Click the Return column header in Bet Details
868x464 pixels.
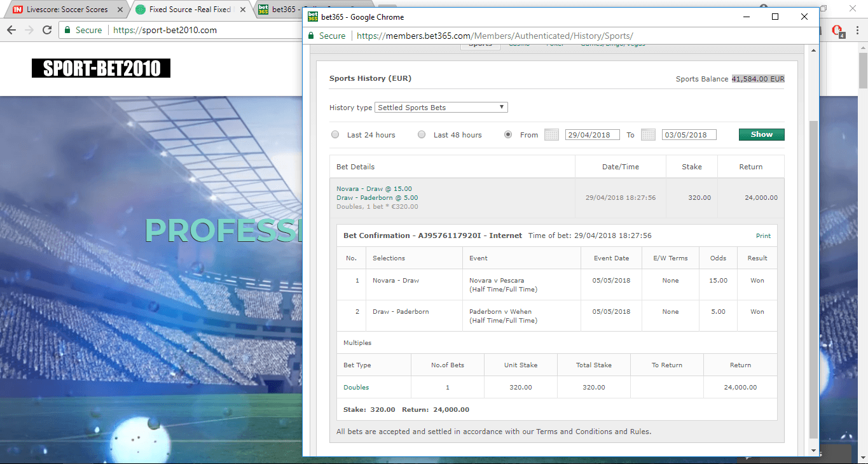pos(750,167)
